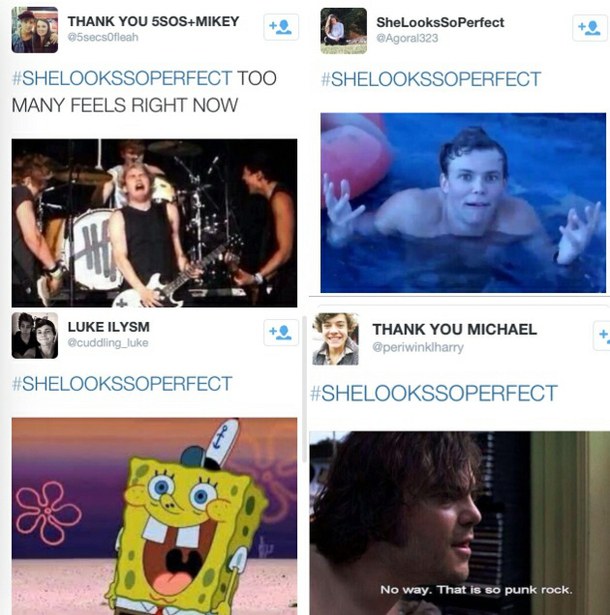Click the SheLooksSoPerfect display name
The width and height of the screenshot is (610, 615).
(440, 22)
